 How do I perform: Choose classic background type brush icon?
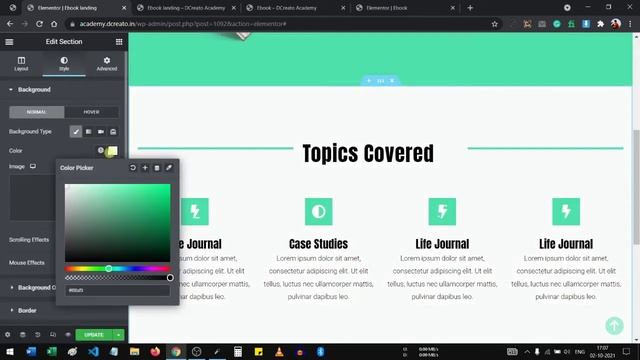tap(76, 131)
